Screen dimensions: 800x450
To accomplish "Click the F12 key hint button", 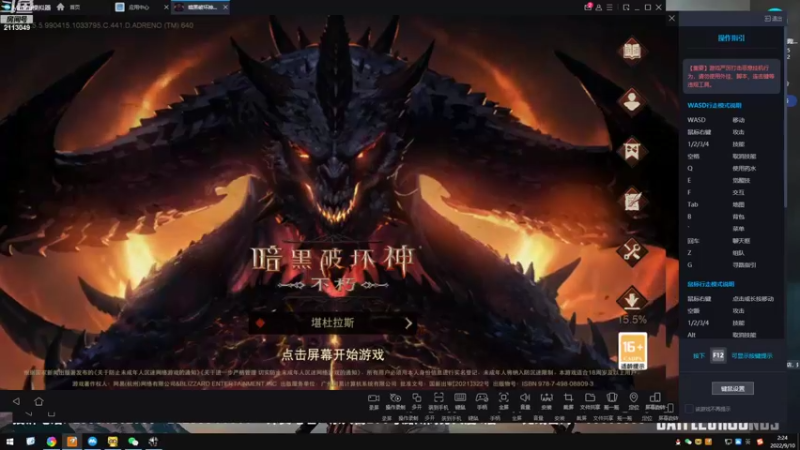I will coord(718,355).
